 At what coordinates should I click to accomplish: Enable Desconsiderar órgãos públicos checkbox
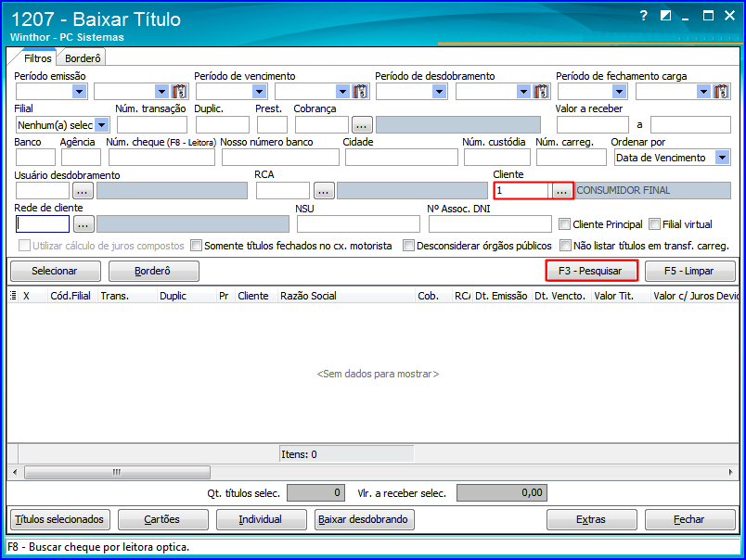click(x=408, y=246)
